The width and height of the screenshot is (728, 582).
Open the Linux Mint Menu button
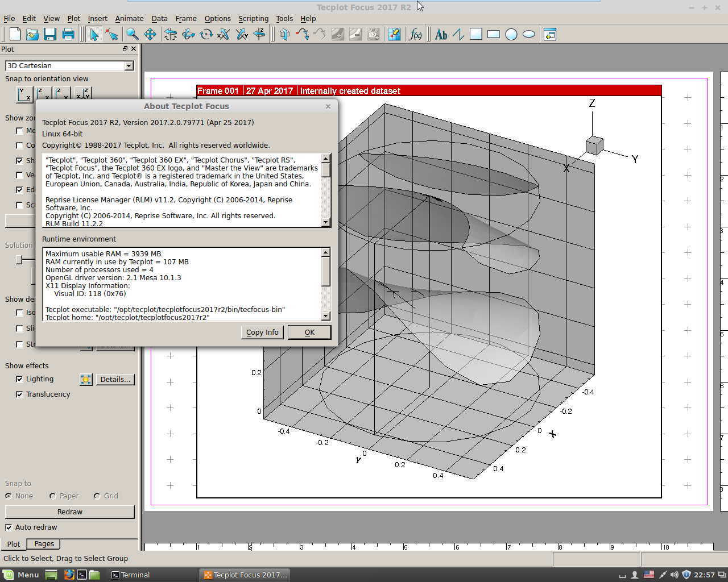(x=21, y=575)
